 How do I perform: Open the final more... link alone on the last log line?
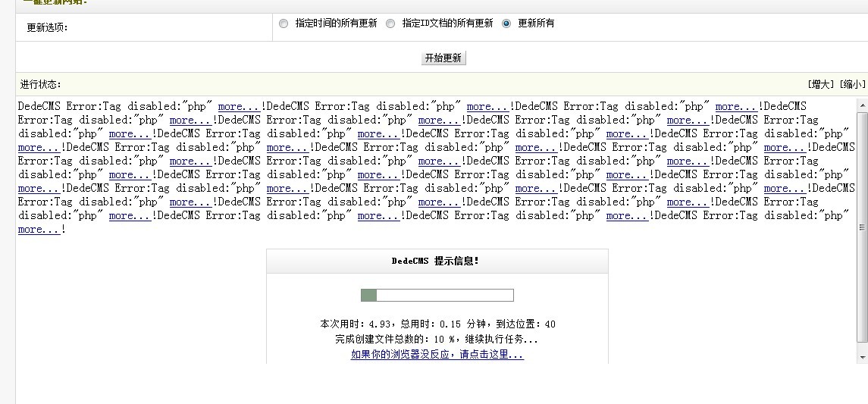pyautogui.click(x=39, y=230)
